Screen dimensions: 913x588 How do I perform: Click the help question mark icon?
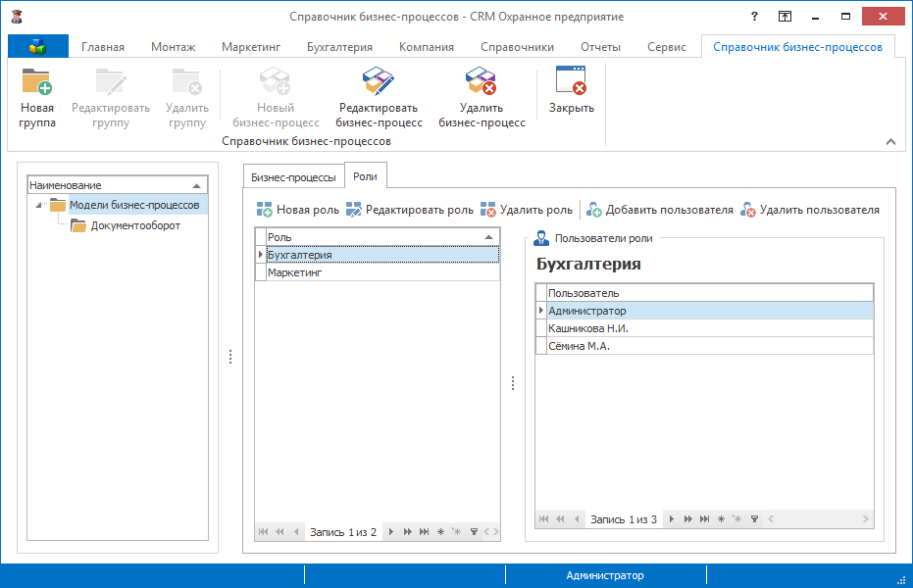(x=755, y=17)
